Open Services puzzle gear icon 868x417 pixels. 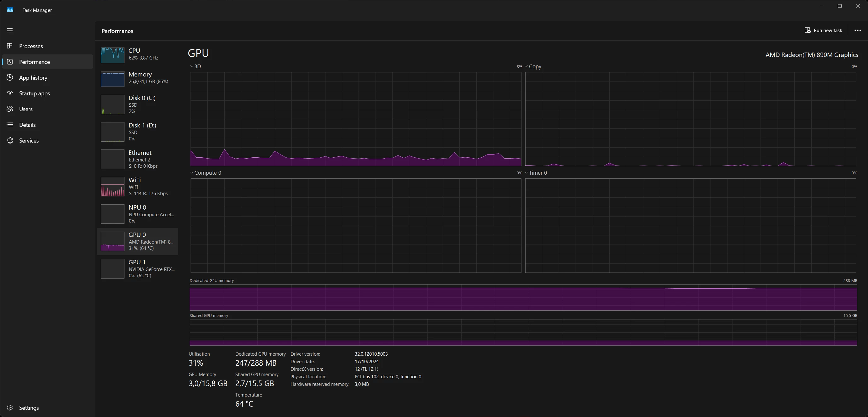[x=10, y=140]
